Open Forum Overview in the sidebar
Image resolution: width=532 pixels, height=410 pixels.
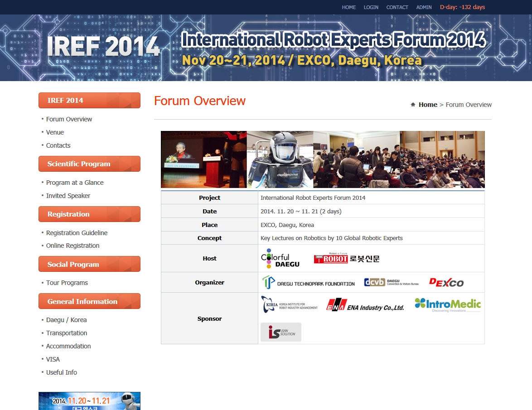click(x=69, y=119)
